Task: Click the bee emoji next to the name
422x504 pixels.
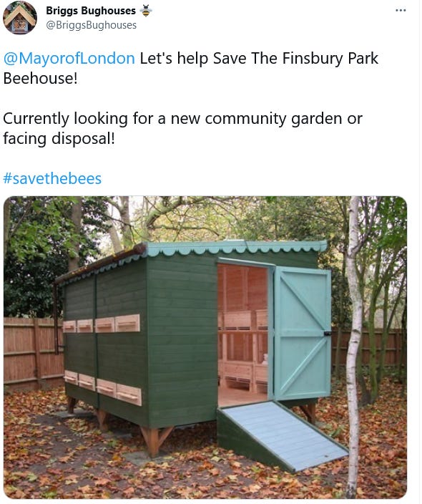Action: [146, 11]
